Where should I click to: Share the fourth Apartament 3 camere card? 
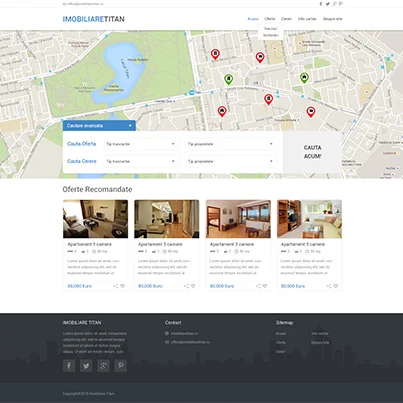pyautogui.click(x=329, y=286)
